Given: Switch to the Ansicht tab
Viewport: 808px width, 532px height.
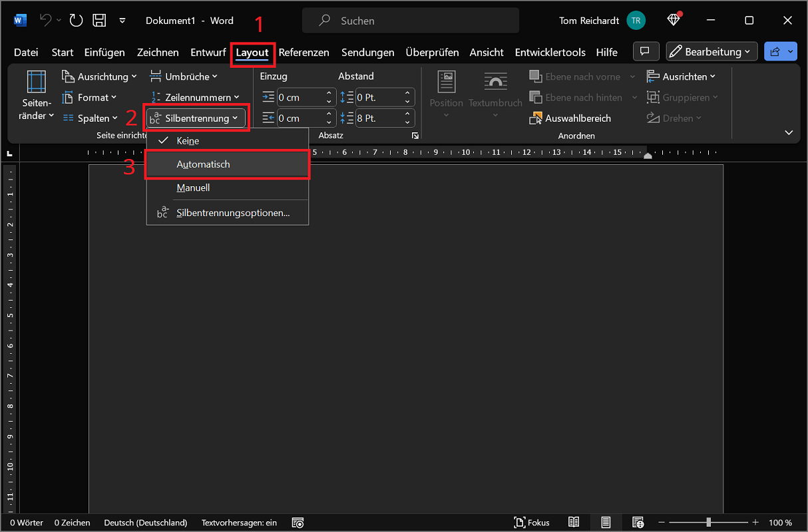Looking at the screenshot, I should click(487, 52).
